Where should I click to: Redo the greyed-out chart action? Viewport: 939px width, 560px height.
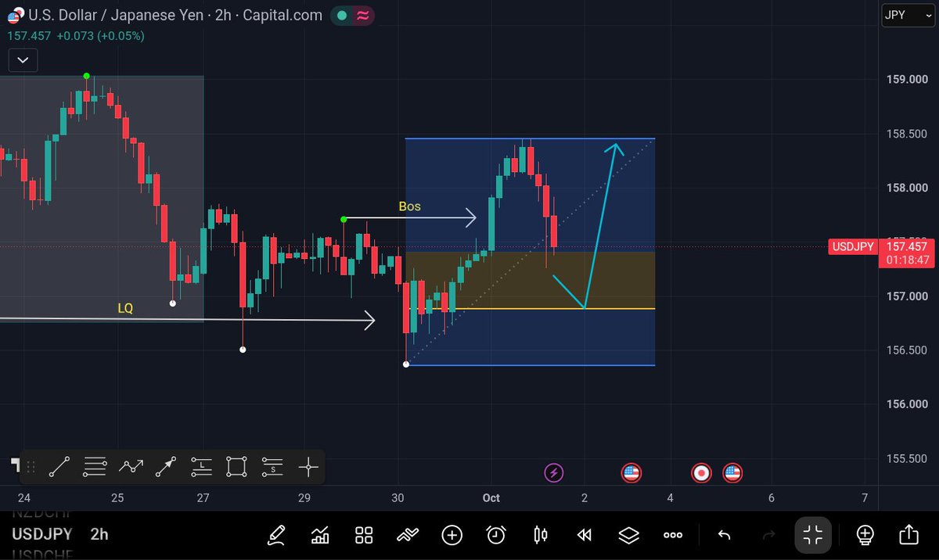pos(768,535)
